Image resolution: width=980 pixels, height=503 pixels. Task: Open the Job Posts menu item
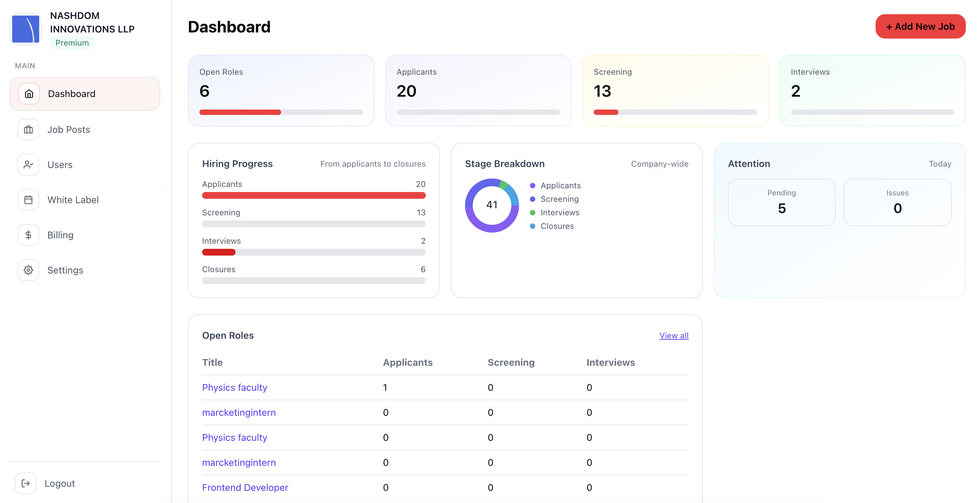pos(69,130)
